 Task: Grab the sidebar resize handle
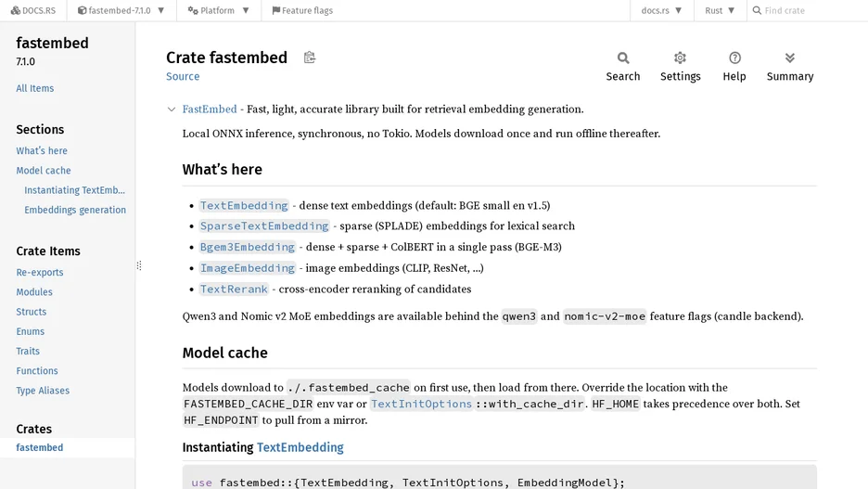coord(139,265)
